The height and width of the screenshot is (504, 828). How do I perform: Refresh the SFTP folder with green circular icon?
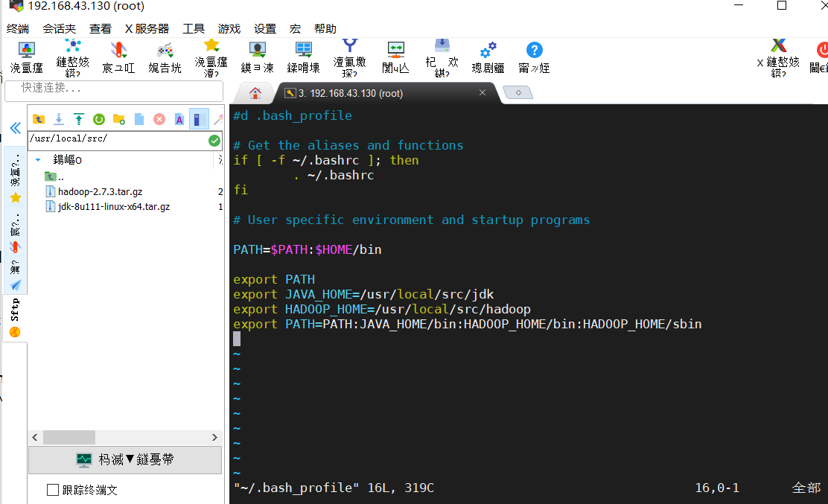[x=99, y=119]
